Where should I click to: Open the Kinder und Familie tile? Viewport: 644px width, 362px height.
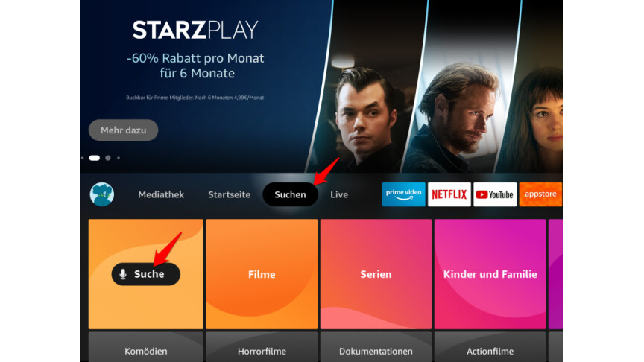tap(490, 274)
